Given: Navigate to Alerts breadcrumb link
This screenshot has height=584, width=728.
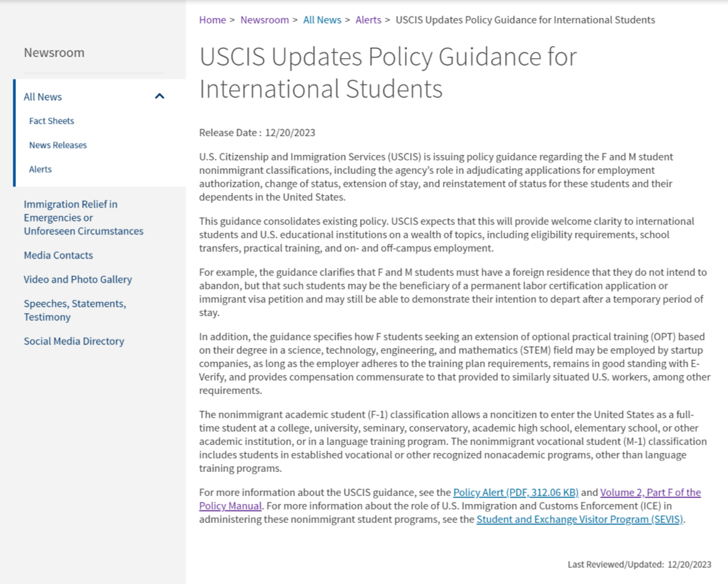Looking at the screenshot, I should (368, 20).
